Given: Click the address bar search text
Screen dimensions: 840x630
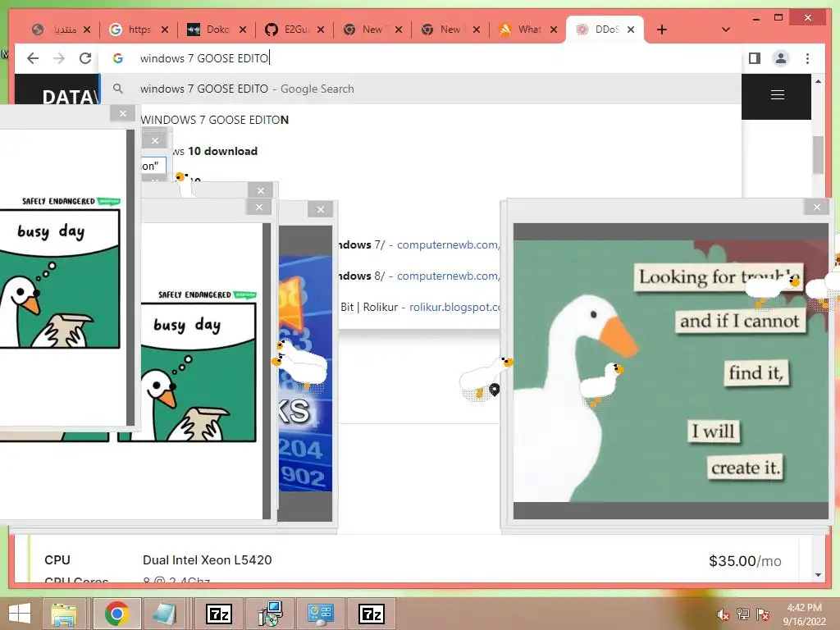Looking at the screenshot, I should (204, 58).
